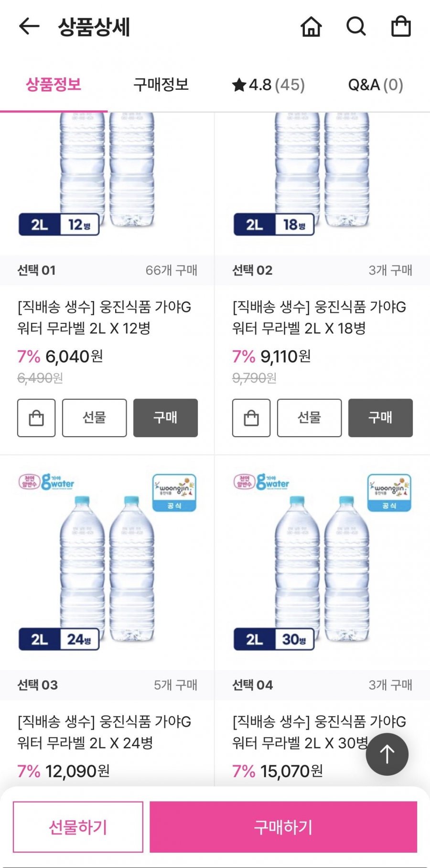
Task: Open the Q&A (0) tab
Action: [376, 85]
